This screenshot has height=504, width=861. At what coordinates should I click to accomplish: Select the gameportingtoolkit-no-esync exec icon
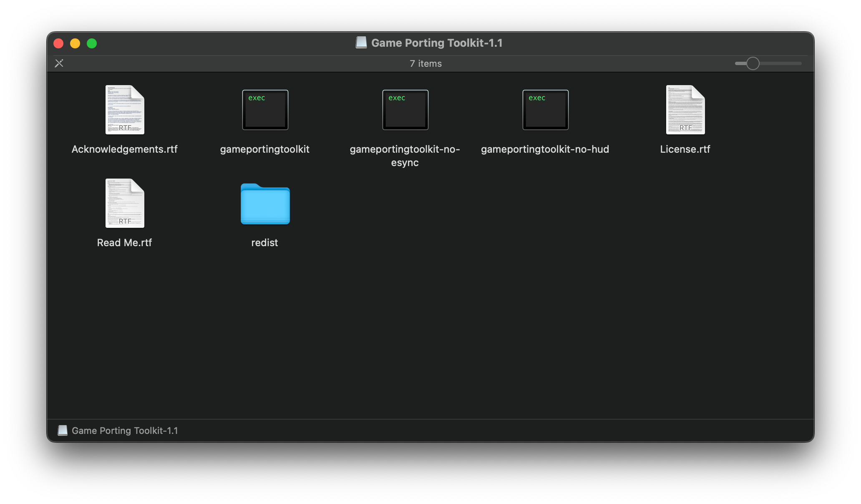click(405, 110)
